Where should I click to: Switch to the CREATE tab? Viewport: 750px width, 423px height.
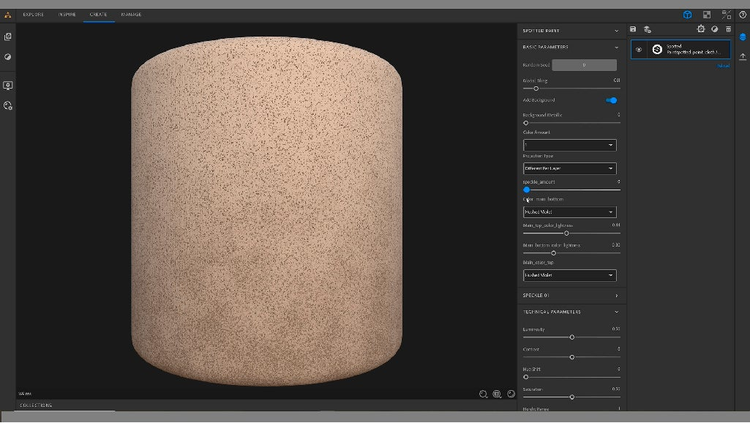point(99,14)
